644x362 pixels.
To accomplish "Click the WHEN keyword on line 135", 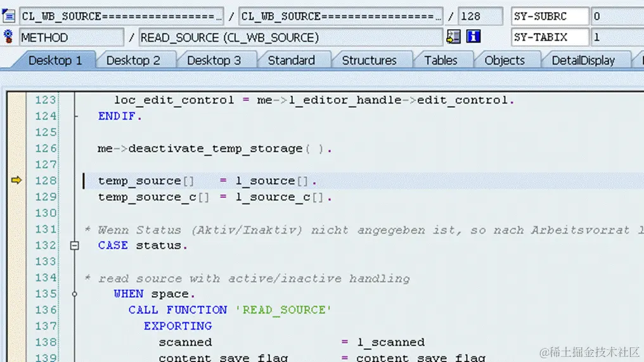I will (129, 294).
